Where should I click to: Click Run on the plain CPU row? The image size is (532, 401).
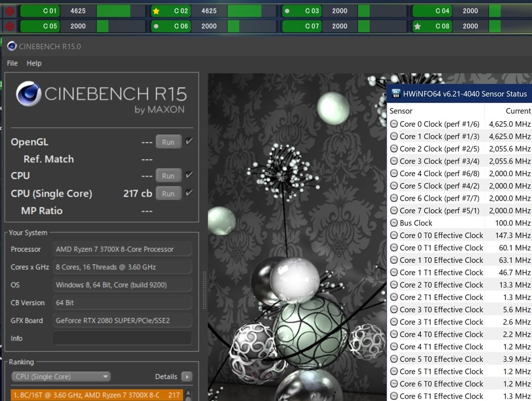click(x=168, y=176)
